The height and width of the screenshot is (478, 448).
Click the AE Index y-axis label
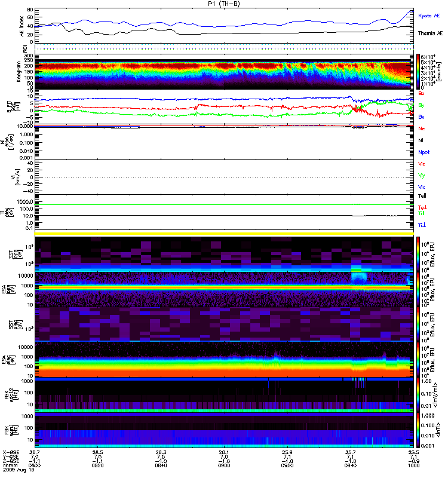(22, 26)
